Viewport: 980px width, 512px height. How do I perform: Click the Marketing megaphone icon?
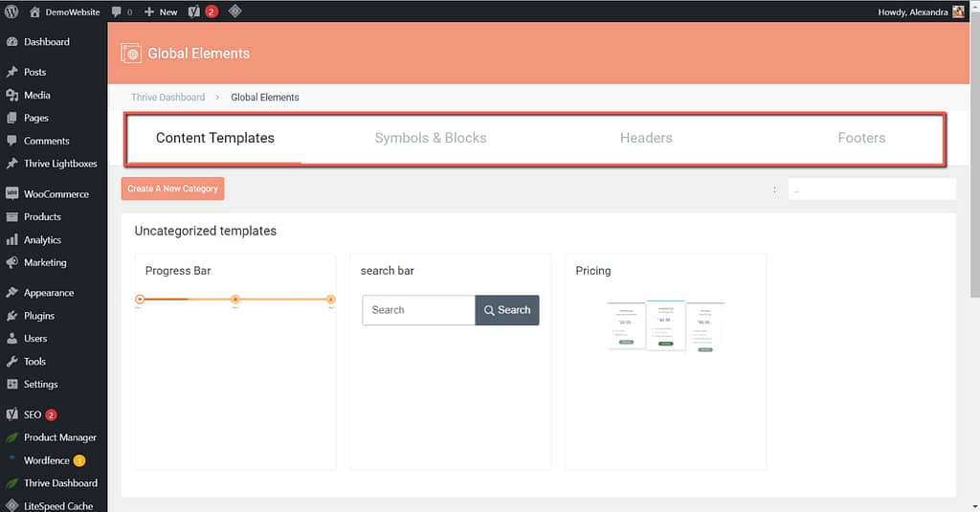point(11,262)
